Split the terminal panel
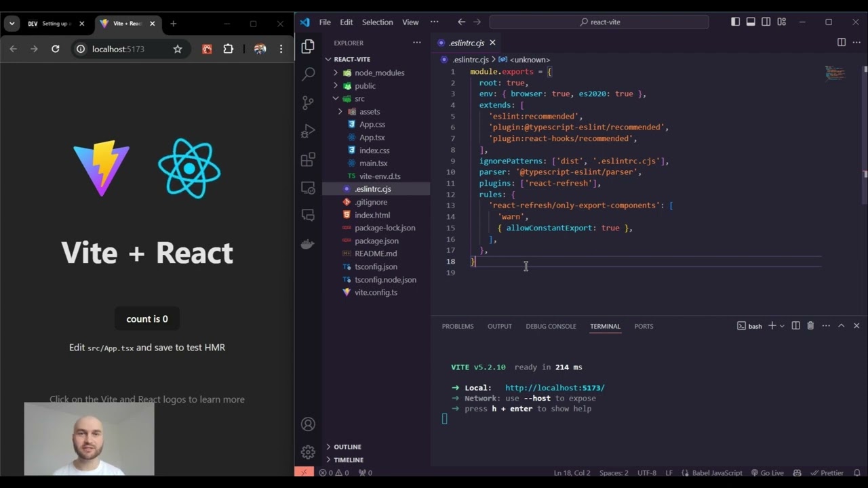 click(x=796, y=326)
